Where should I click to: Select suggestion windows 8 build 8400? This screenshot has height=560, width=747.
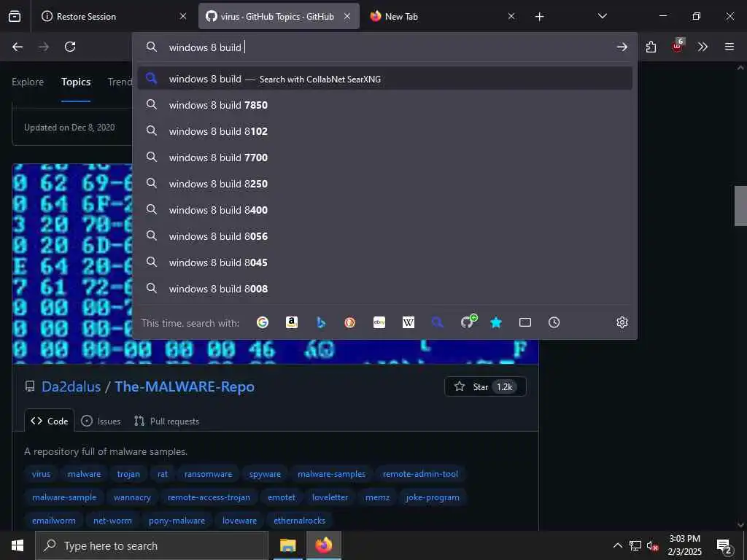(385, 209)
